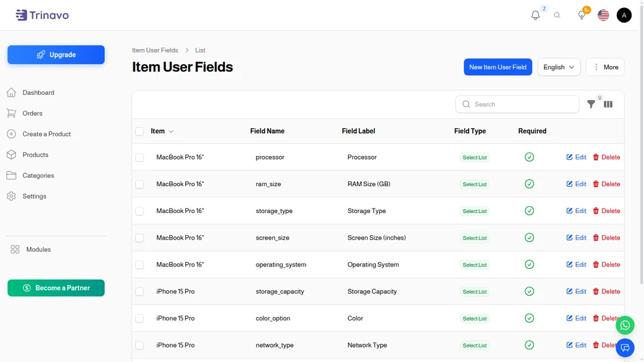Screen dimensions: 644x362
Task: Edit the processor field row
Action: point(576,157)
